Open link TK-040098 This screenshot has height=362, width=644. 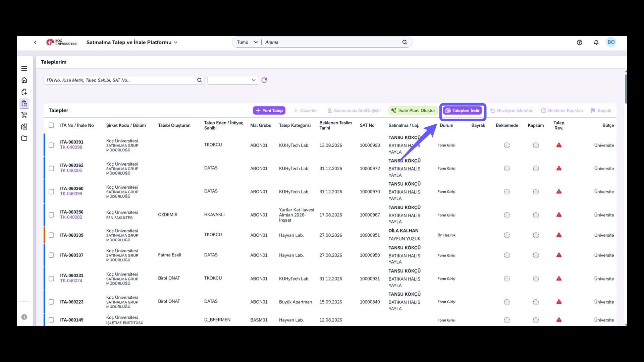[x=71, y=147]
